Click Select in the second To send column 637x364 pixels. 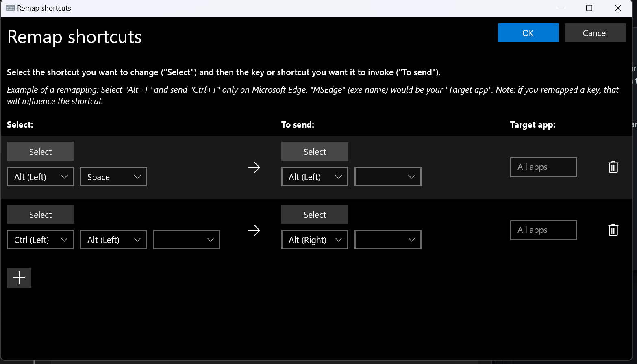(315, 214)
